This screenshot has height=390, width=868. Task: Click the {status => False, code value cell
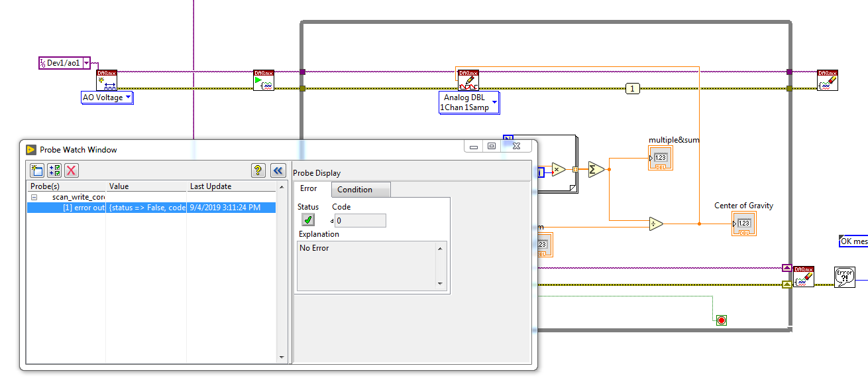pyautogui.click(x=146, y=208)
